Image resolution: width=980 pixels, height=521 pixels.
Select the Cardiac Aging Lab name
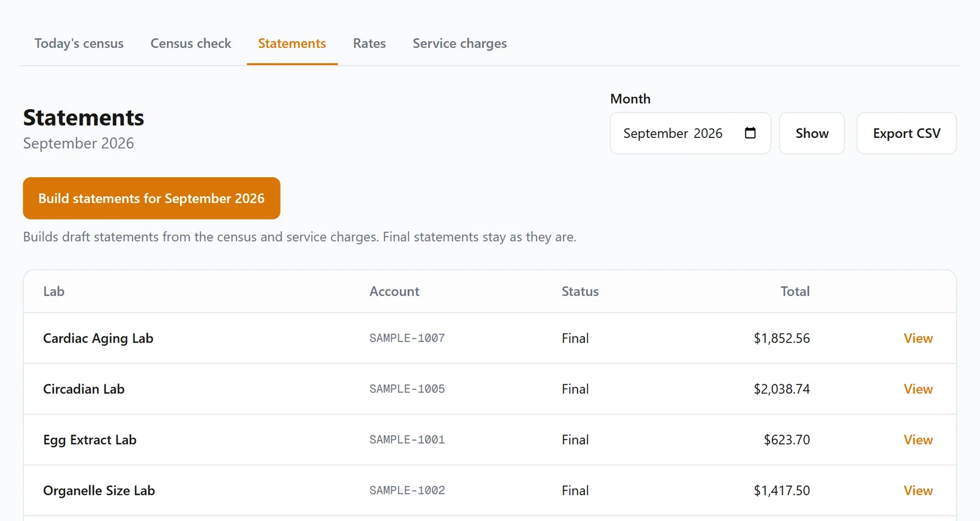click(x=98, y=338)
